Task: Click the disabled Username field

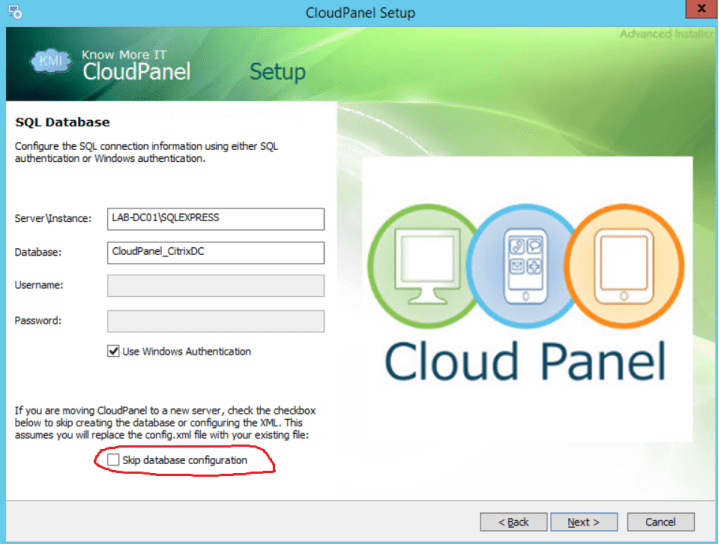Action: coord(216,286)
